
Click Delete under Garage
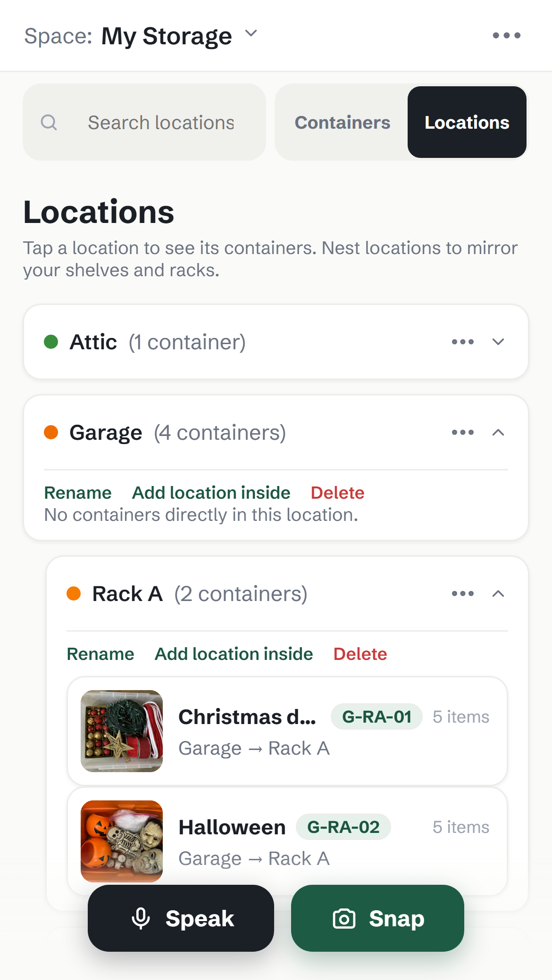click(x=338, y=493)
